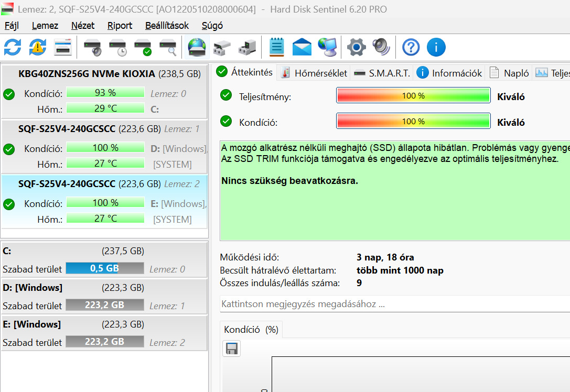The image size is (570, 392).
Task: Select the Kondíció (%) graph tab
Action: 251,330
